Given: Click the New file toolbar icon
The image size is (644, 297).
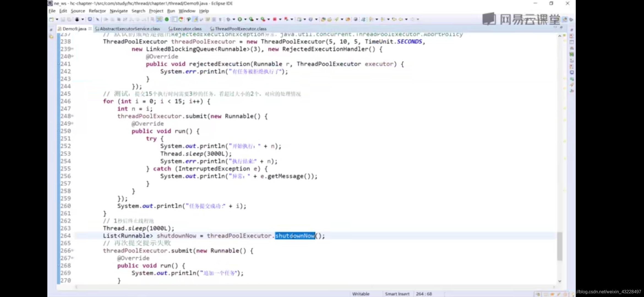Looking at the screenshot, I should (x=51, y=19).
